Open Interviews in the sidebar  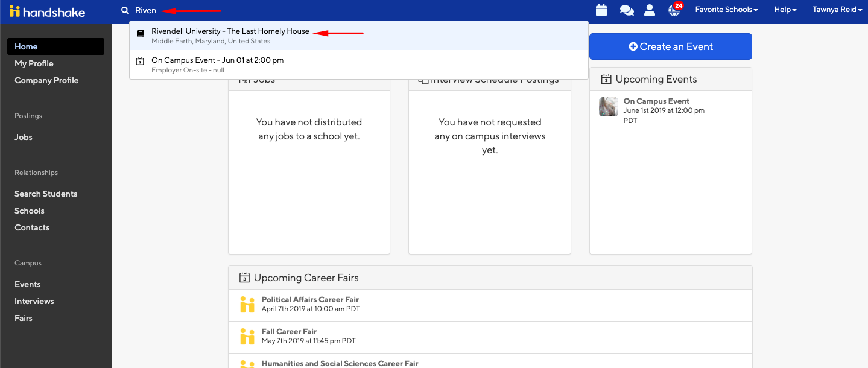34,301
